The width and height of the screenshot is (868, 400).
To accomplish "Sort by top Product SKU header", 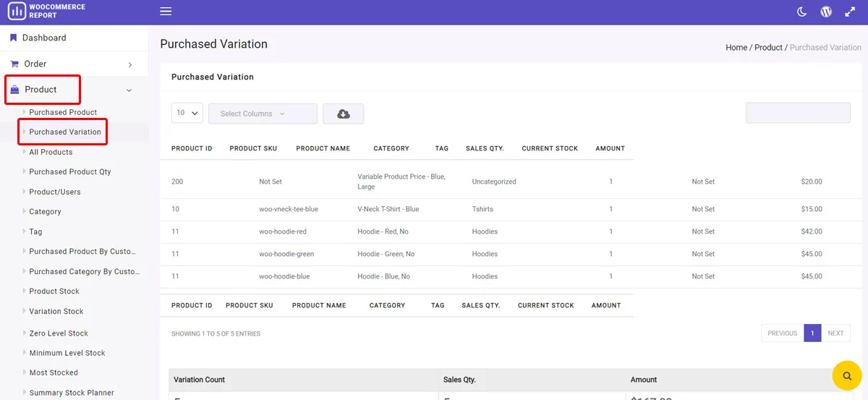I will [x=254, y=148].
